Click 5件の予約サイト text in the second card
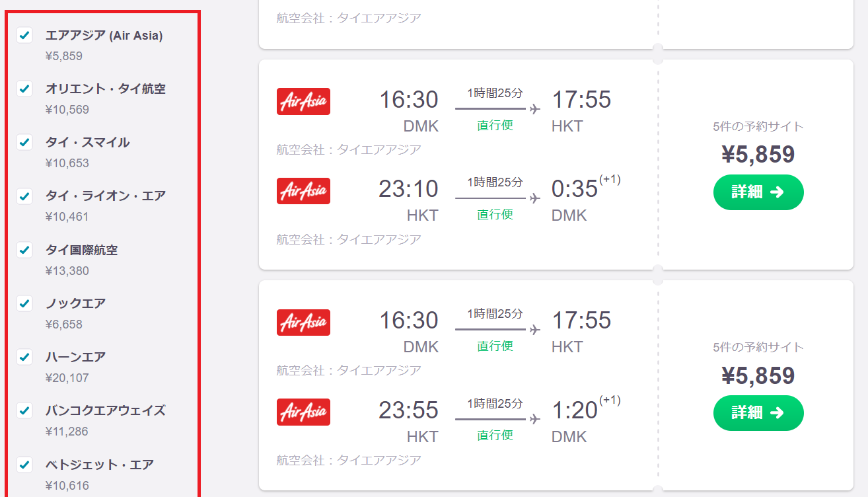868x497 pixels. click(x=758, y=347)
